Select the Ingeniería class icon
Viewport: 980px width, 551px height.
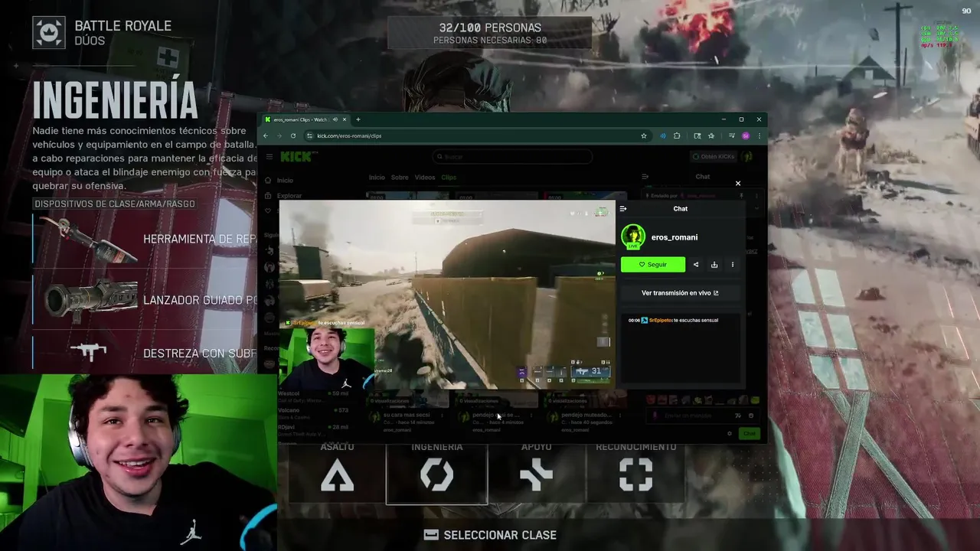[436, 474]
